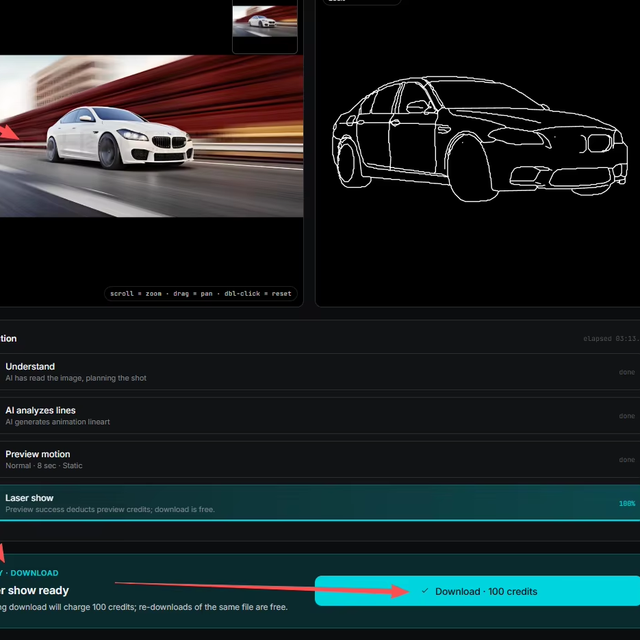Viewport: 640px width, 640px height.
Task: Click the white BMW source photo
Action: click(151, 136)
